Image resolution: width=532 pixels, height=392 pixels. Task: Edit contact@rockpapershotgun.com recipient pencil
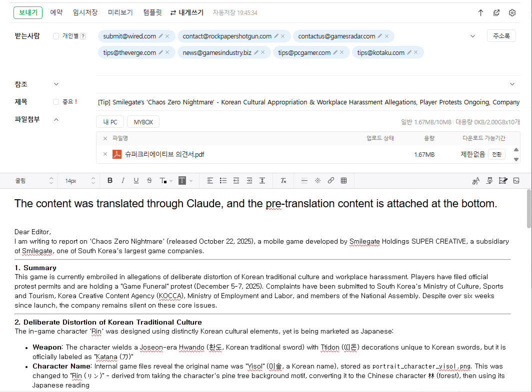[x=276, y=36]
